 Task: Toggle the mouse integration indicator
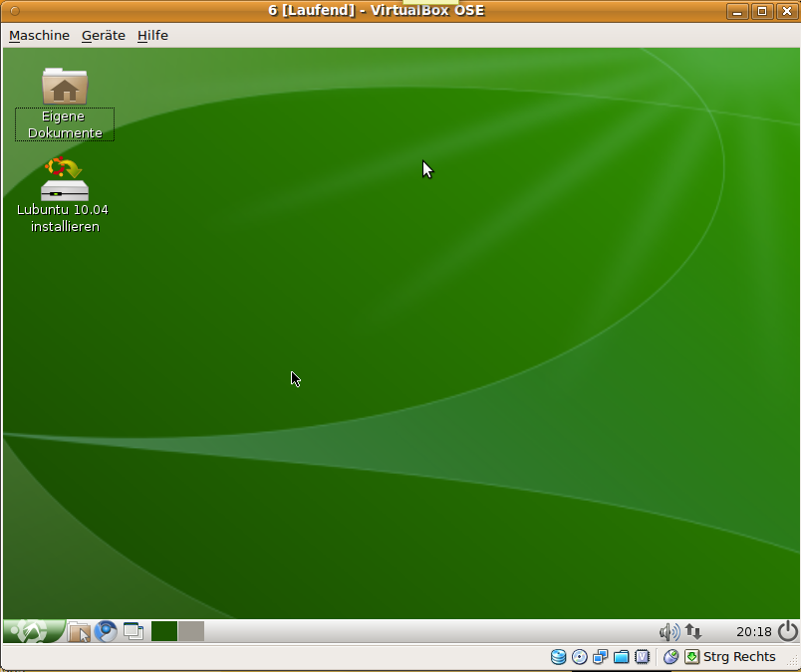coord(670,657)
